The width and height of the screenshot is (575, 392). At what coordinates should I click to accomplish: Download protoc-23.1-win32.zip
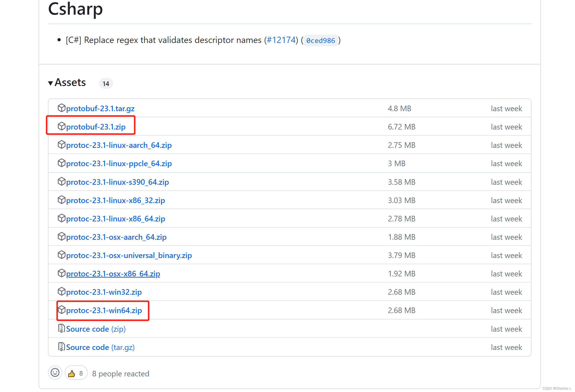104,292
